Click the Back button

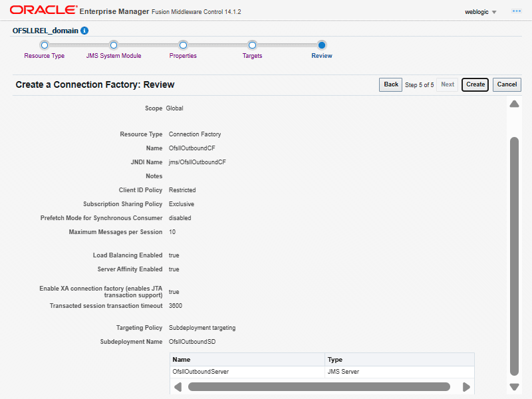[x=391, y=84]
